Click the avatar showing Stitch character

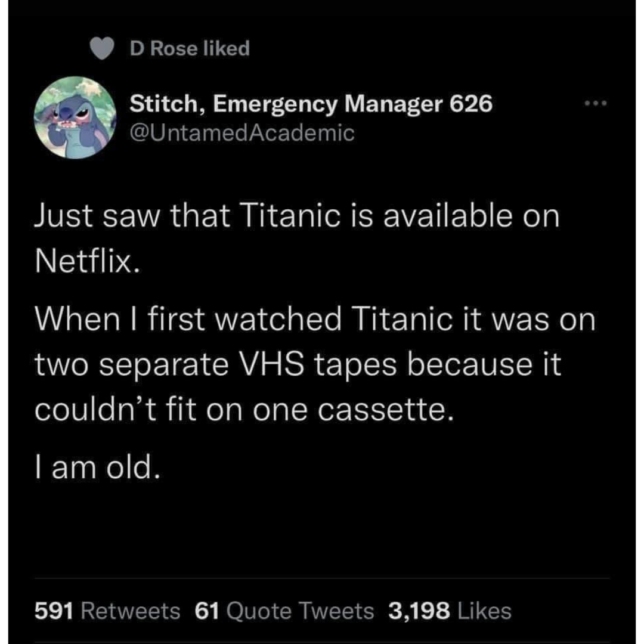[76, 118]
